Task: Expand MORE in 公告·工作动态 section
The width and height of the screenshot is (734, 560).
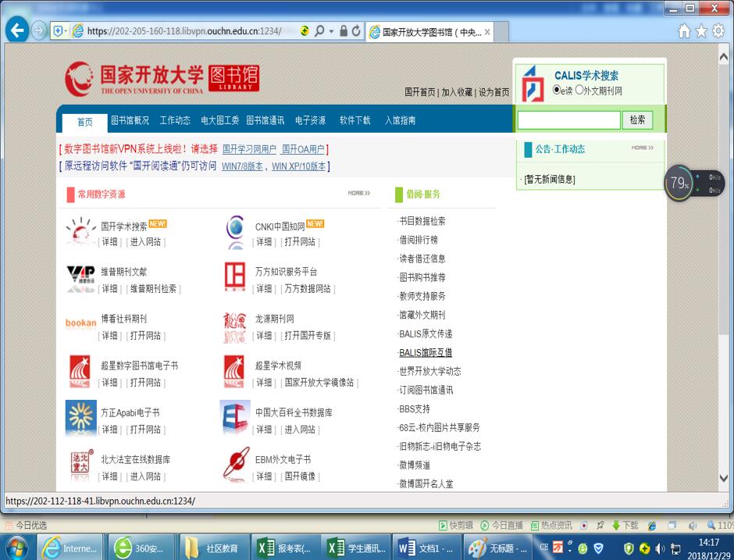Action: [642, 148]
